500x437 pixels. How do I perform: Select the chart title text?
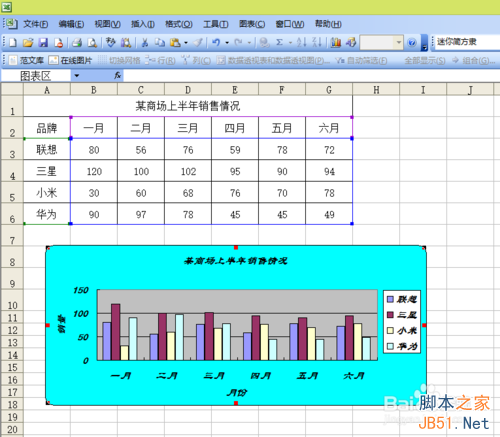pyautogui.click(x=236, y=261)
